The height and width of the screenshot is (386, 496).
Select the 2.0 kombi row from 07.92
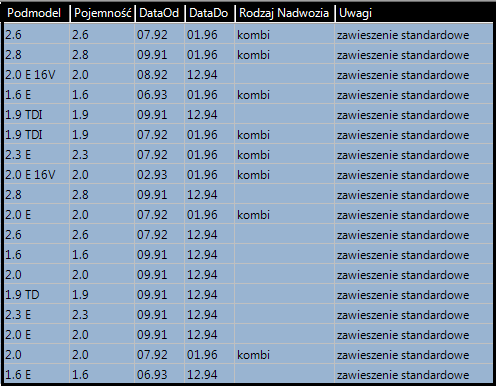(x=248, y=354)
